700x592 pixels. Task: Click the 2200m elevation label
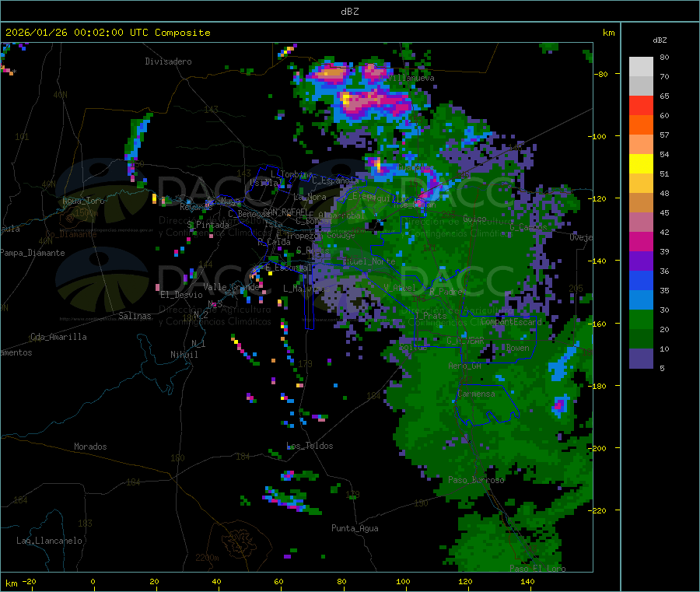click(207, 558)
